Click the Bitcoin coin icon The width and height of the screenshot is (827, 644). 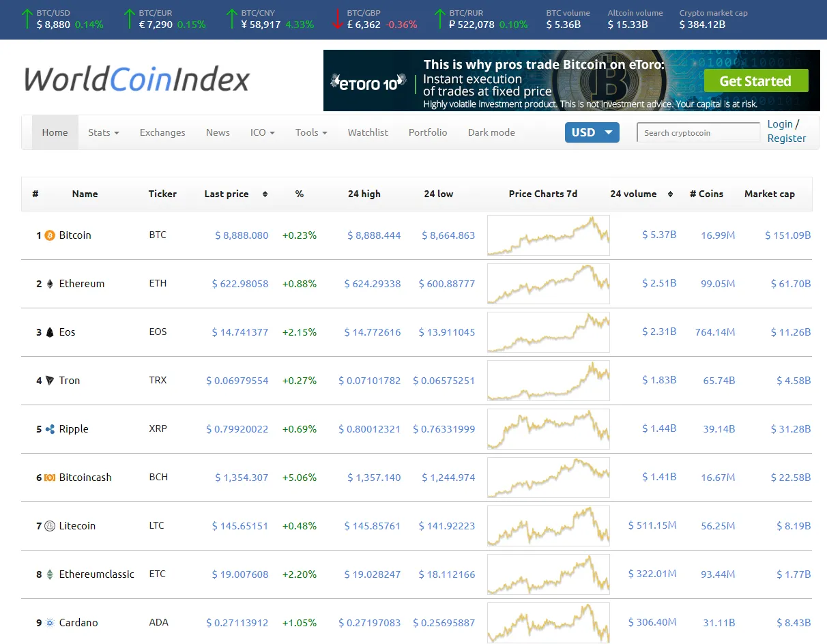click(49, 235)
